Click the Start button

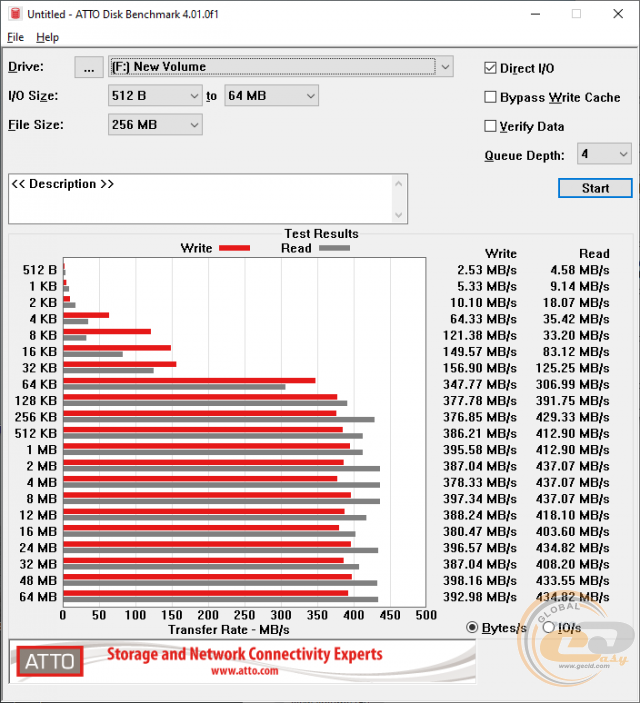click(x=595, y=188)
